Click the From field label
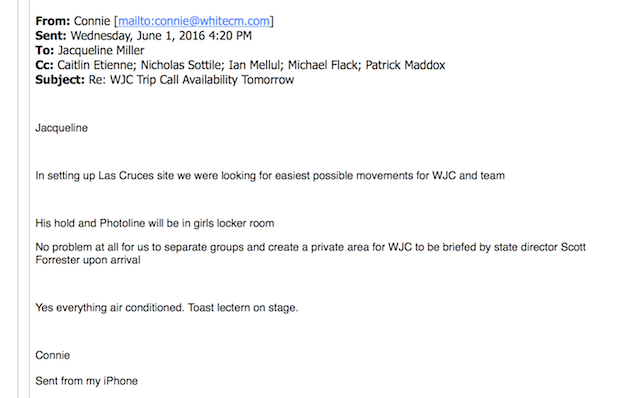Screen dimensions: 630x398 pos(53,21)
